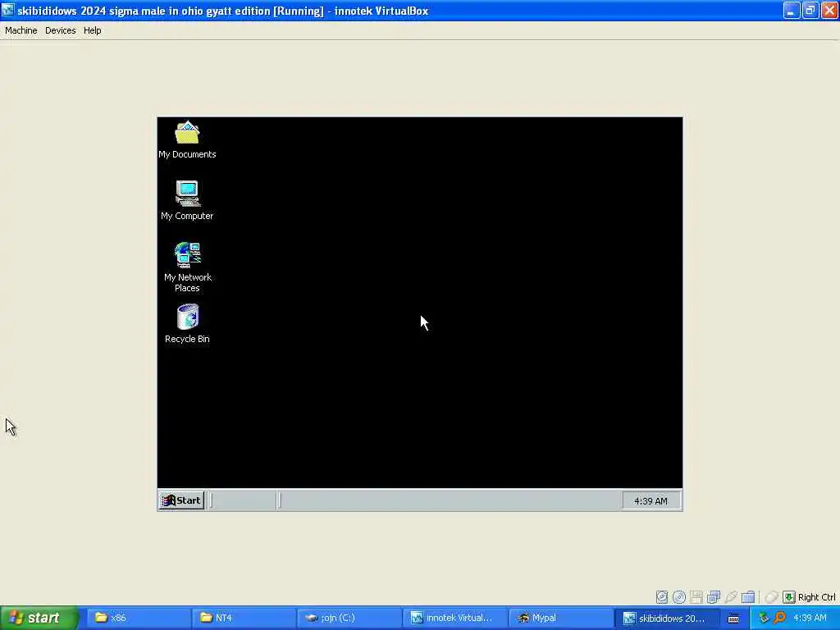
Task: Click the guest taskbar clock 4:39 AM
Action: tap(651, 501)
